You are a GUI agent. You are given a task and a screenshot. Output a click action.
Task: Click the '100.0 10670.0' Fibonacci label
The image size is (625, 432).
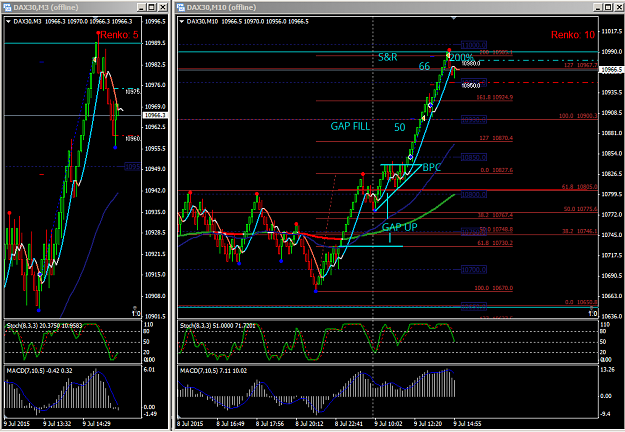click(x=493, y=288)
